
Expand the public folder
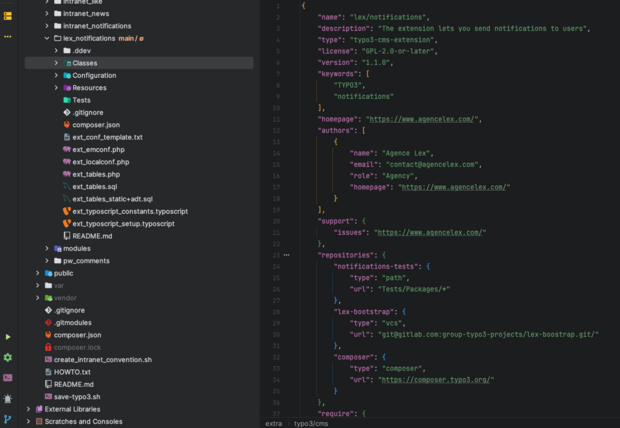pyautogui.click(x=38, y=273)
